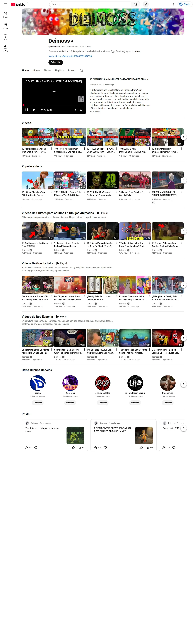Subscribe to Deims channel
The image size is (195, 644).
tap(38, 403)
